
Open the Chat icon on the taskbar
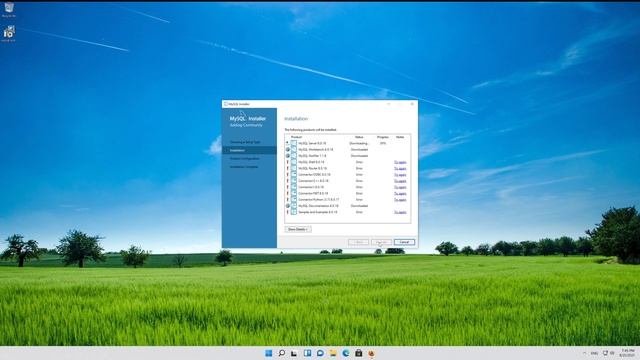coord(320,353)
